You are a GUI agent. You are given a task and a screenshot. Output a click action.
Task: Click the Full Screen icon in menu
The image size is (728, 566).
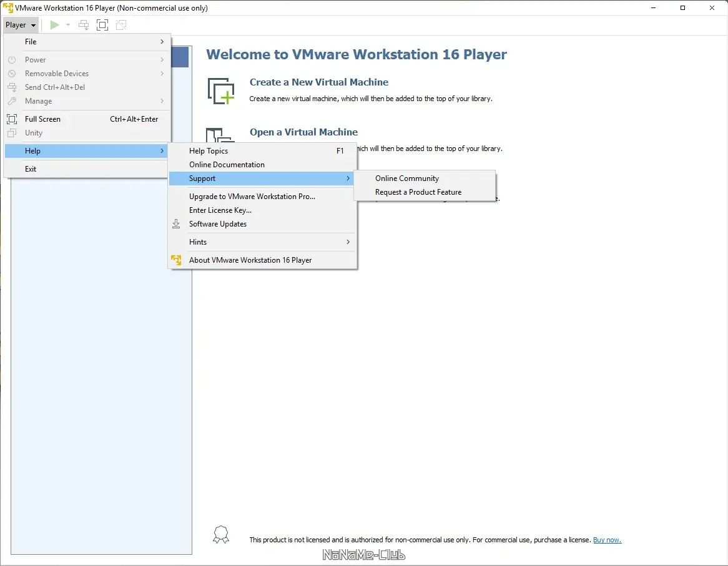click(12, 119)
